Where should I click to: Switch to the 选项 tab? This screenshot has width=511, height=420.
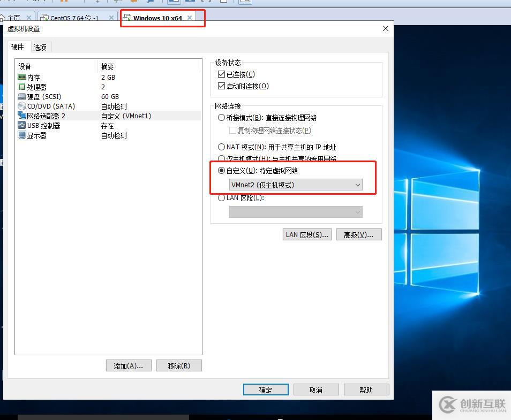pyautogui.click(x=40, y=48)
